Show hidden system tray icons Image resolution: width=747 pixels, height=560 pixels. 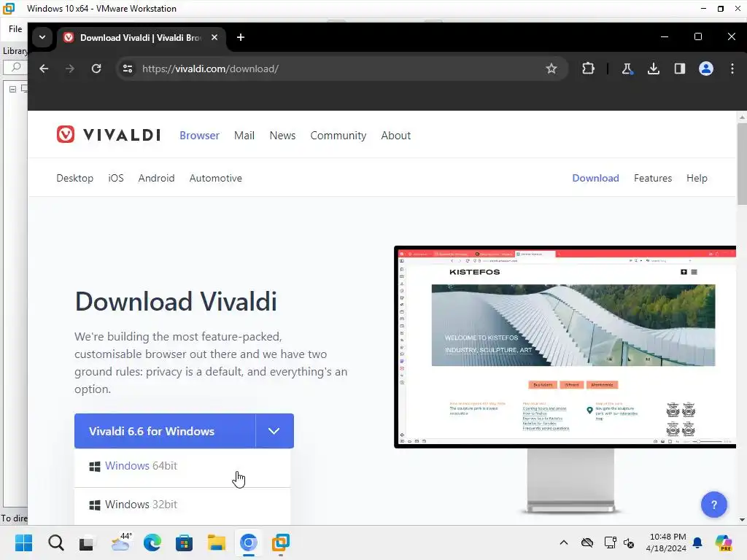tap(564, 542)
